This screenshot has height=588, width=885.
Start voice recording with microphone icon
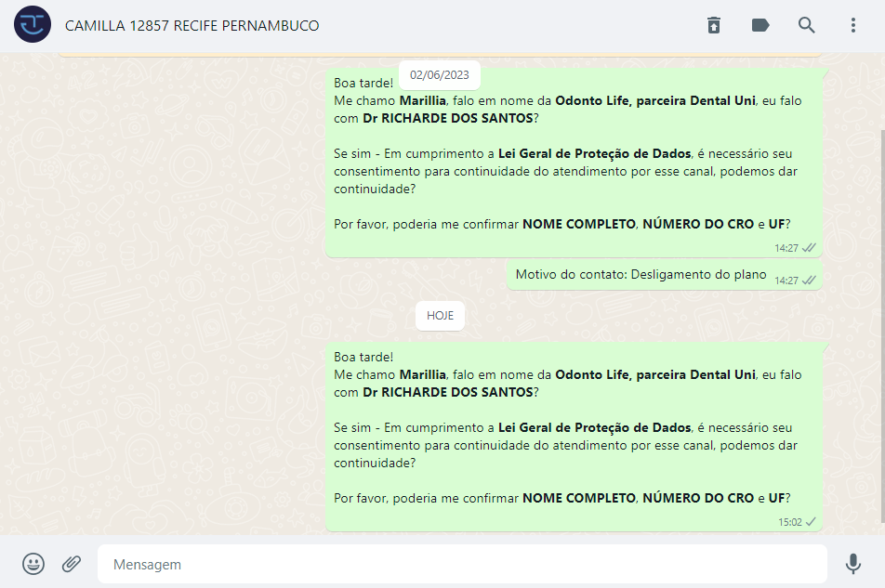point(852,564)
